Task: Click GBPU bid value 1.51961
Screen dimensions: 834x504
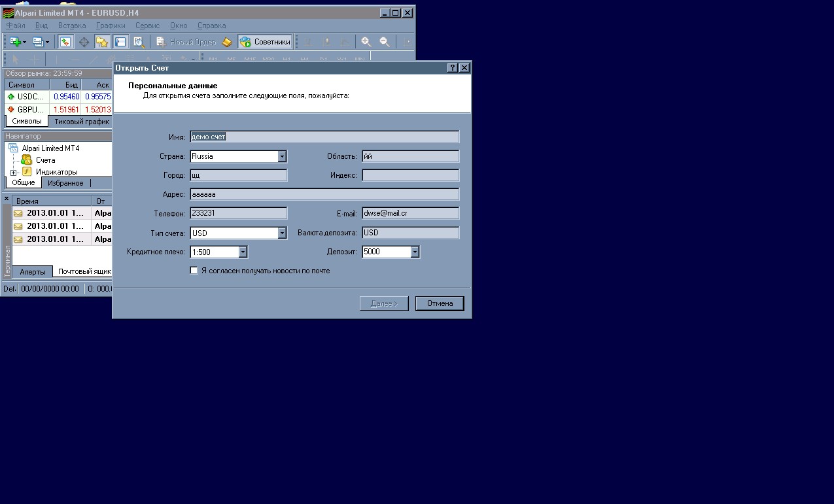Action: pyautogui.click(x=66, y=109)
